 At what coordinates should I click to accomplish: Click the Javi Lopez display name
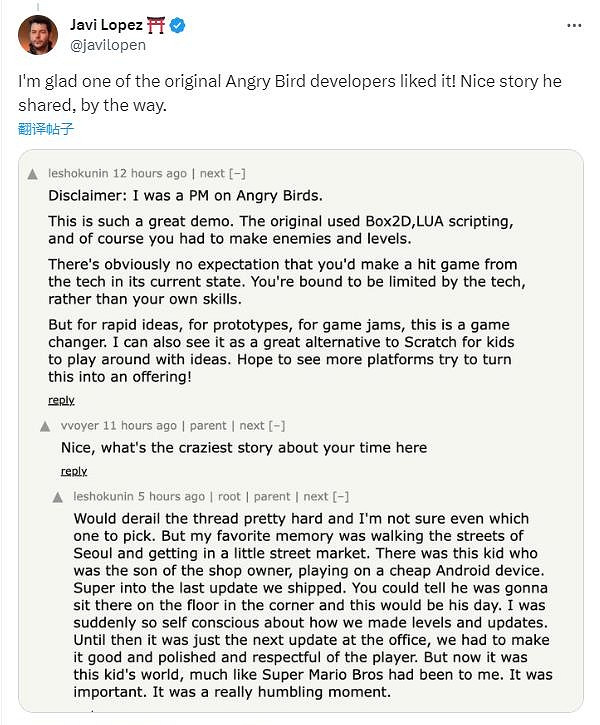103,24
